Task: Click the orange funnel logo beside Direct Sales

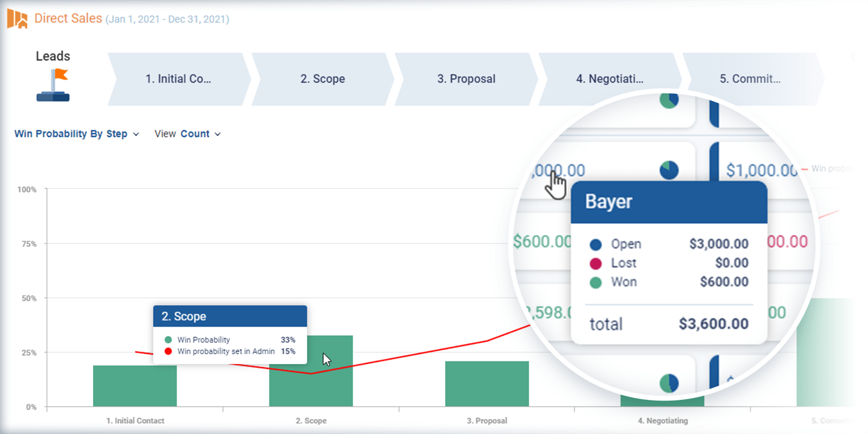Action: point(15,19)
